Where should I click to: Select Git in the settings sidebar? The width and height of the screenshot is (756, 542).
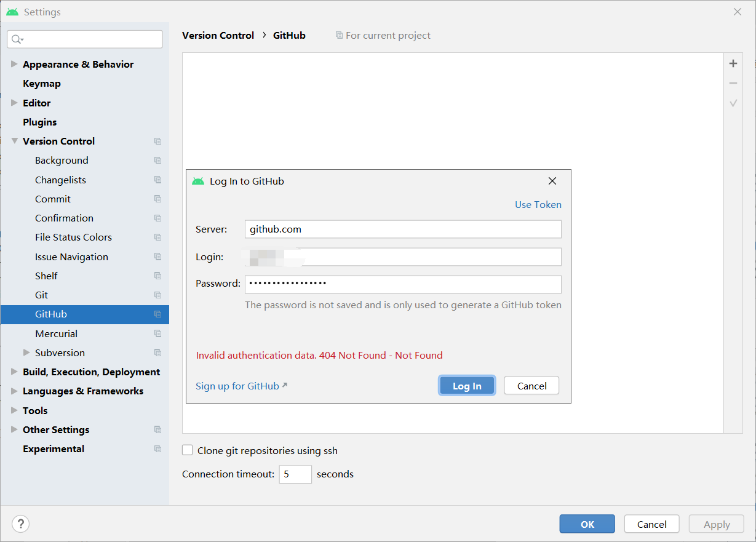tap(41, 295)
